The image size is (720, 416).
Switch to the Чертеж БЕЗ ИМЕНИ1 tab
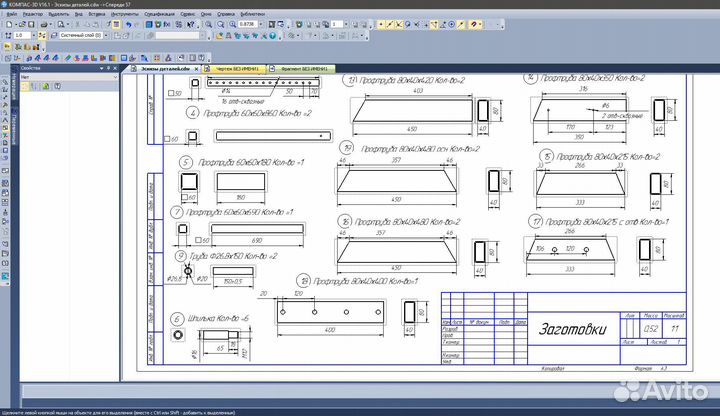coord(238,69)
